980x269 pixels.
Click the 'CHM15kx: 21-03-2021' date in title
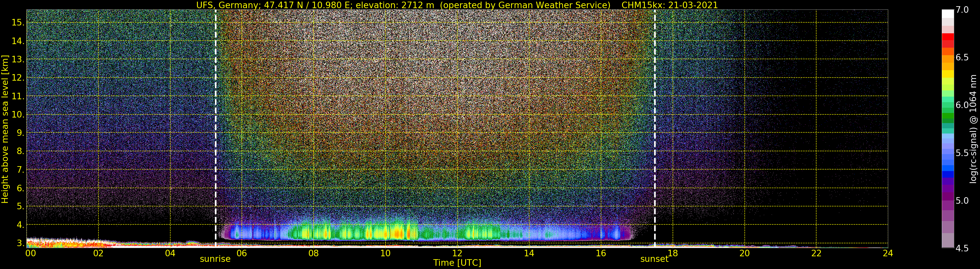tap(669, 5)
